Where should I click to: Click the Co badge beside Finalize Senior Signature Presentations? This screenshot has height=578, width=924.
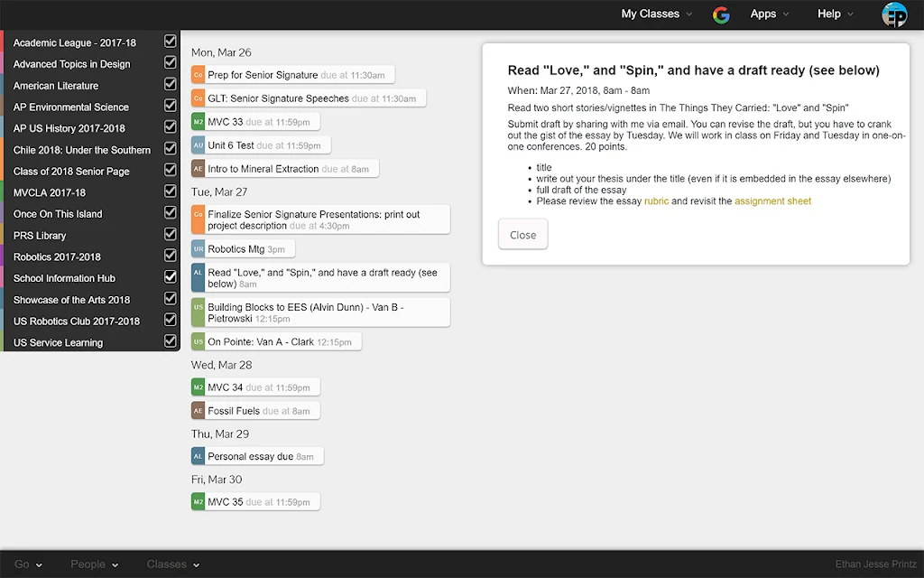pos(198,219)
